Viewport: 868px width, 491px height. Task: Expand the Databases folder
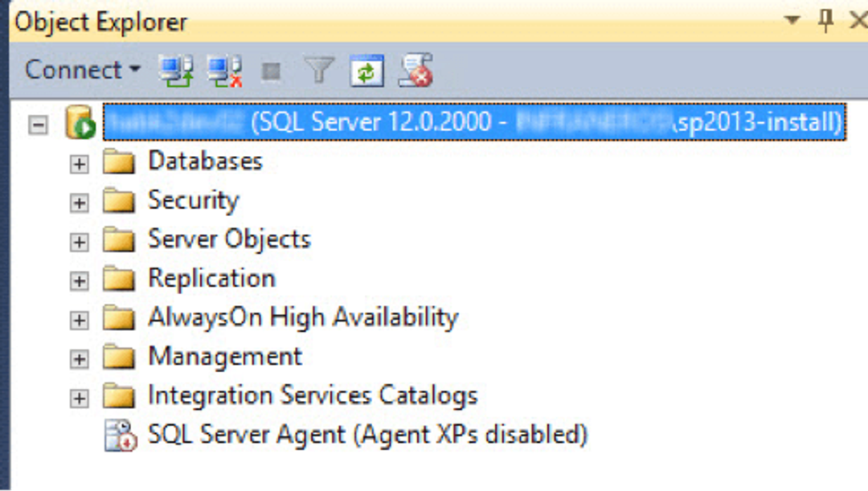click(79, 164)
